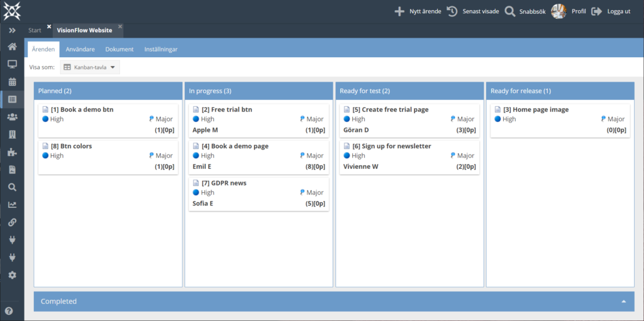The image size is (644, 321).
Task: Click Nytt ärende to create issue
Action: [418, 11]
